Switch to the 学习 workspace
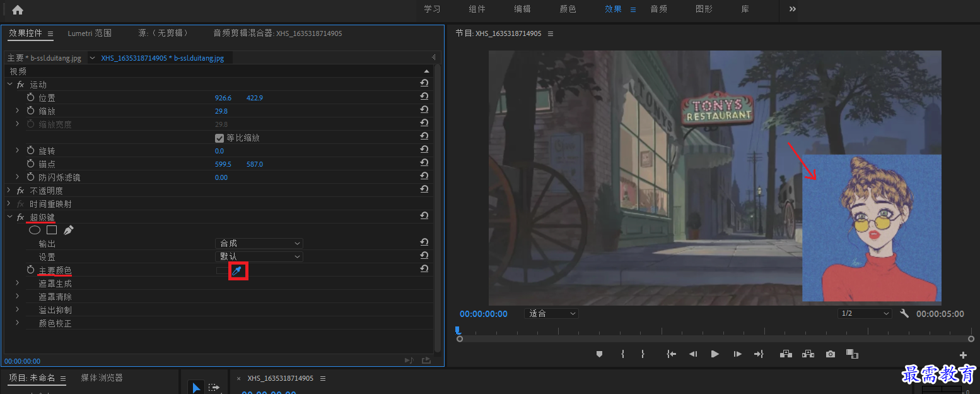Screen dimensions: 980x394 (x=432, y=9)
